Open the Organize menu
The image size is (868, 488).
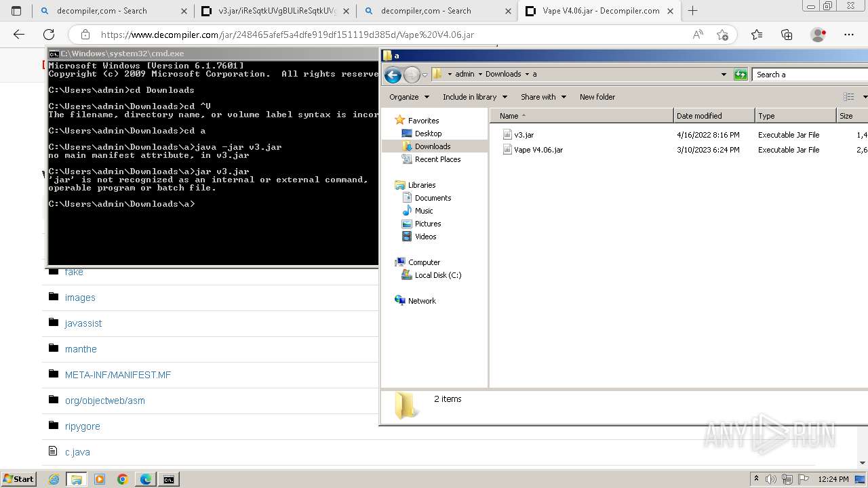pyautogui.click(x=409, y=97)
